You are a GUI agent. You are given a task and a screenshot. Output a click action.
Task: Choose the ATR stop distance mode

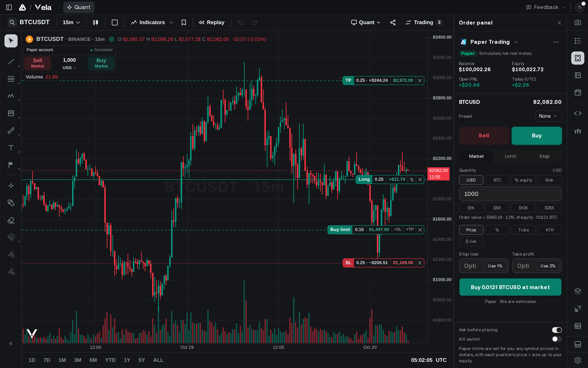tap(549, 230)
